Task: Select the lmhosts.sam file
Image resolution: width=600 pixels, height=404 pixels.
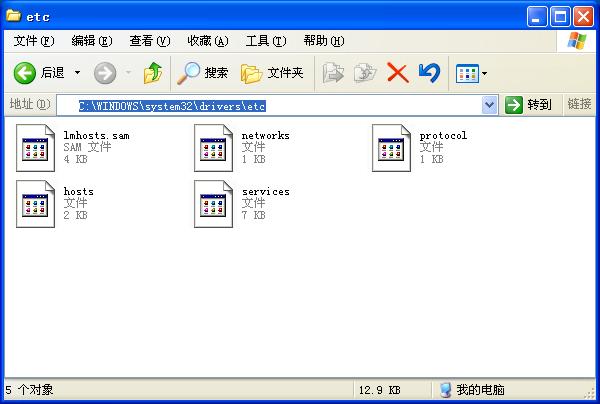Action: (x=35, y=148)
